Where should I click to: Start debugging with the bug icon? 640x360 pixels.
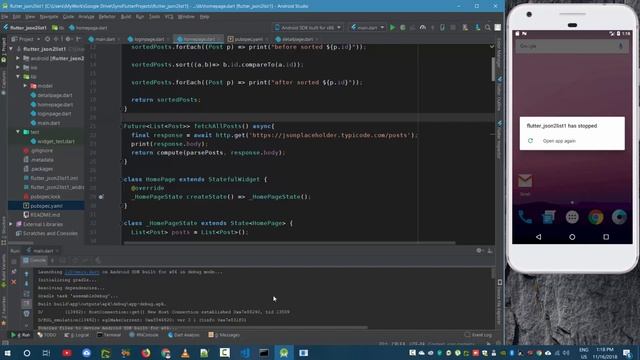pos(402,27)
